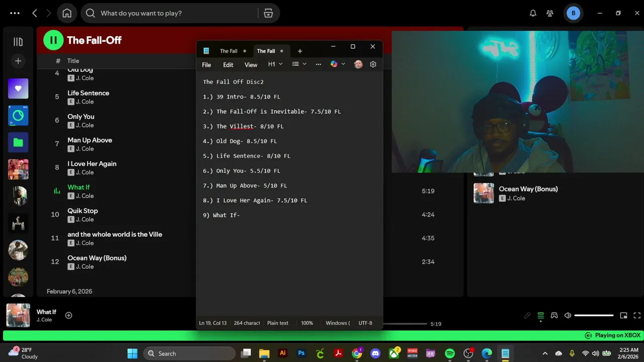Image resolution: width=644 pixels, height=362 pixels.
Task: Click now playing album art thumbnail
Action: click(x=18, y=315)
